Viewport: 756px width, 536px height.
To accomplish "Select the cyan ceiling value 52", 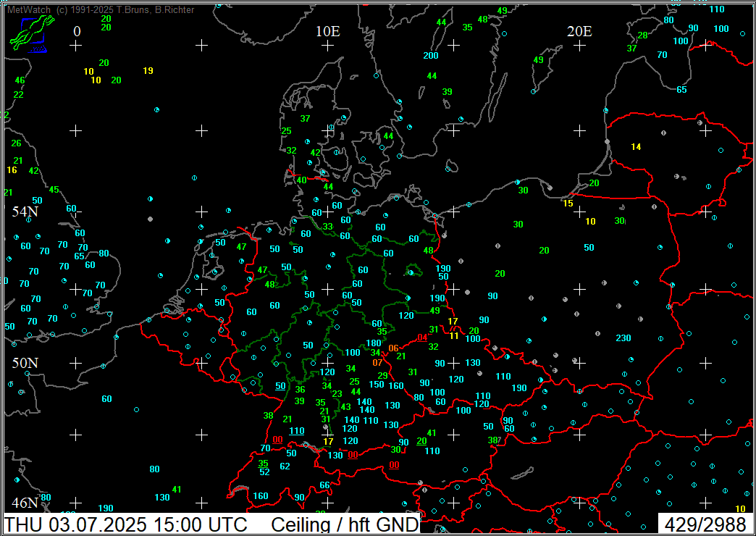I will tap(265, 472).
